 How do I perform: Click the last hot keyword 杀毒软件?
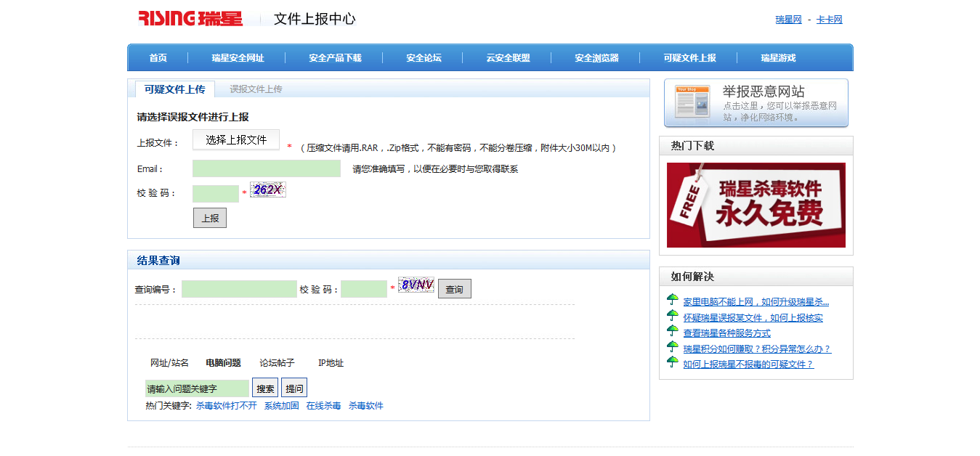[365, 406]
